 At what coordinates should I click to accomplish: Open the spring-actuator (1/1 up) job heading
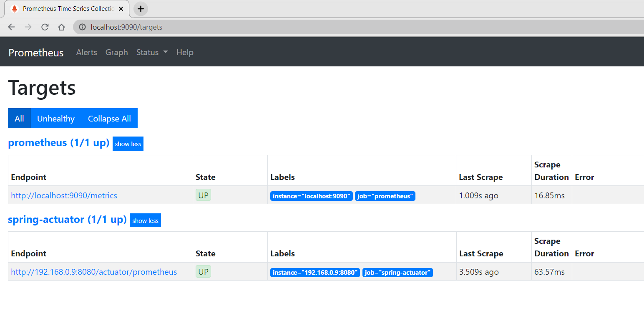pyautogui.click(x=67, y=220)
